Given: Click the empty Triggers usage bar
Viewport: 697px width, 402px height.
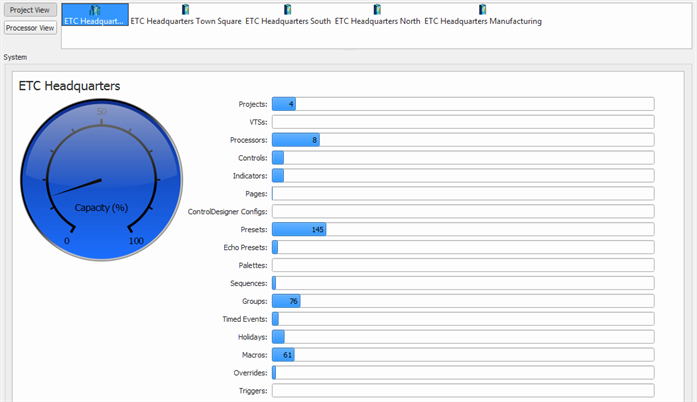Looking at the screenshot, I should point(463,390).
